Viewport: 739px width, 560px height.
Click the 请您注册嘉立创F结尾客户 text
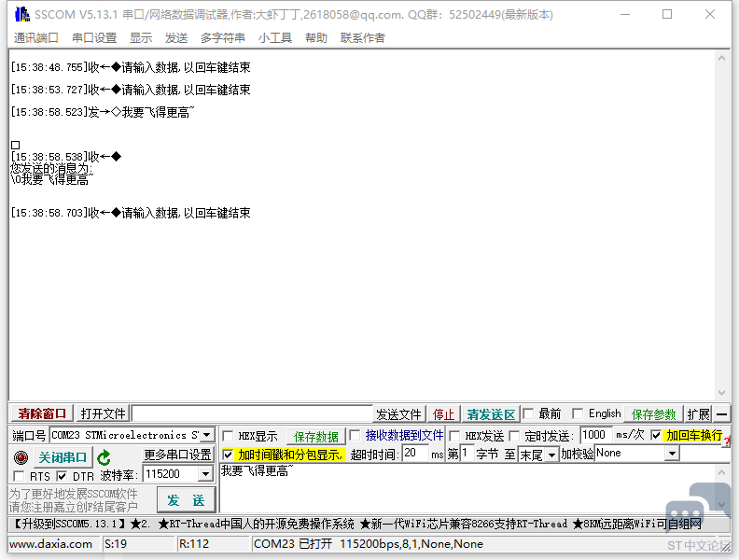[74, 507]
